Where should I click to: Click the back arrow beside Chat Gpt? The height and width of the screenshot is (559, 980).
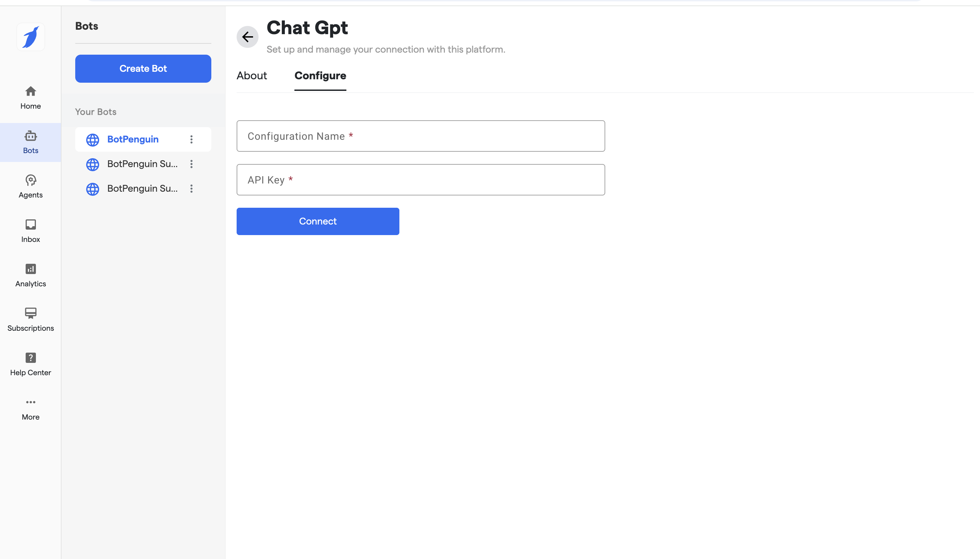point(248,37)
